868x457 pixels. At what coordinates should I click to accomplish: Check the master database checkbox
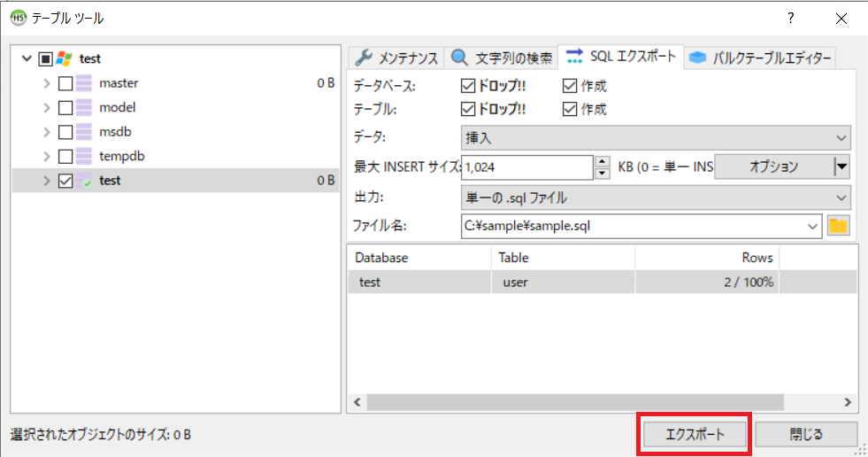click(x=65, y=83)
